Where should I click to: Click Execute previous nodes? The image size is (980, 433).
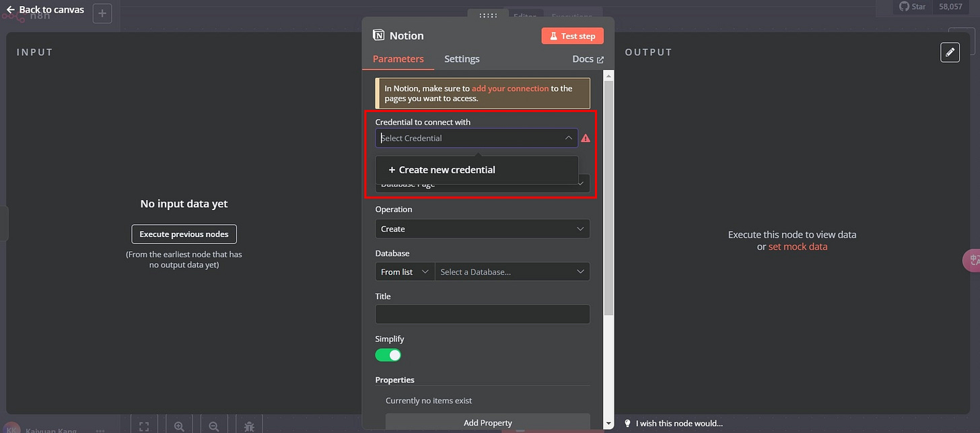coord(184,234)
